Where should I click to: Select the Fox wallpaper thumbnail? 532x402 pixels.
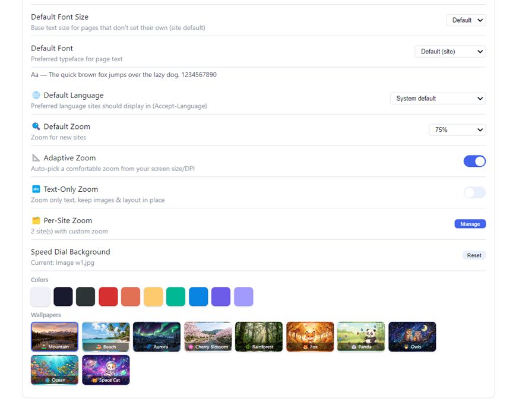[310, 337]
